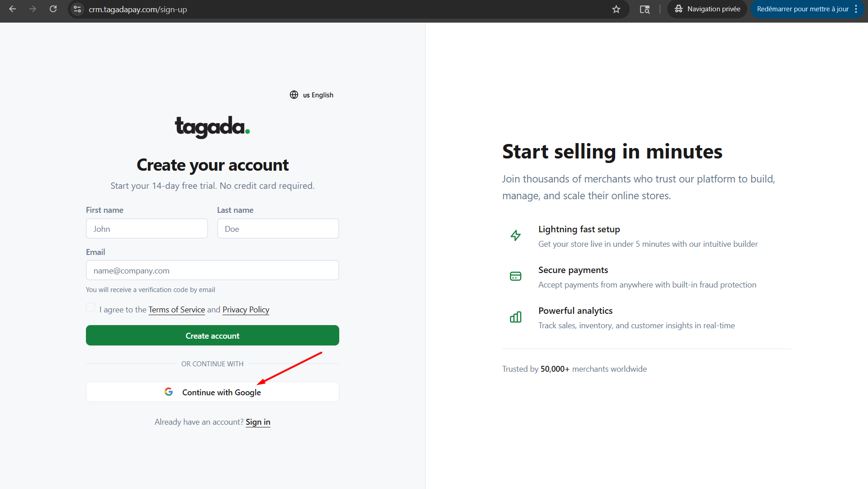Open the English language selector
The height and width of the screenshot is (489, 868).
pyautogui.click(x=312, y=95)
